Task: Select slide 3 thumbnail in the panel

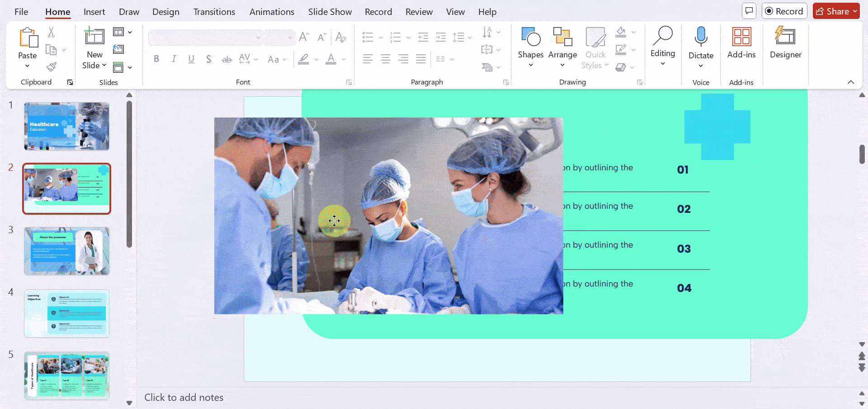Action: [66, 251]
